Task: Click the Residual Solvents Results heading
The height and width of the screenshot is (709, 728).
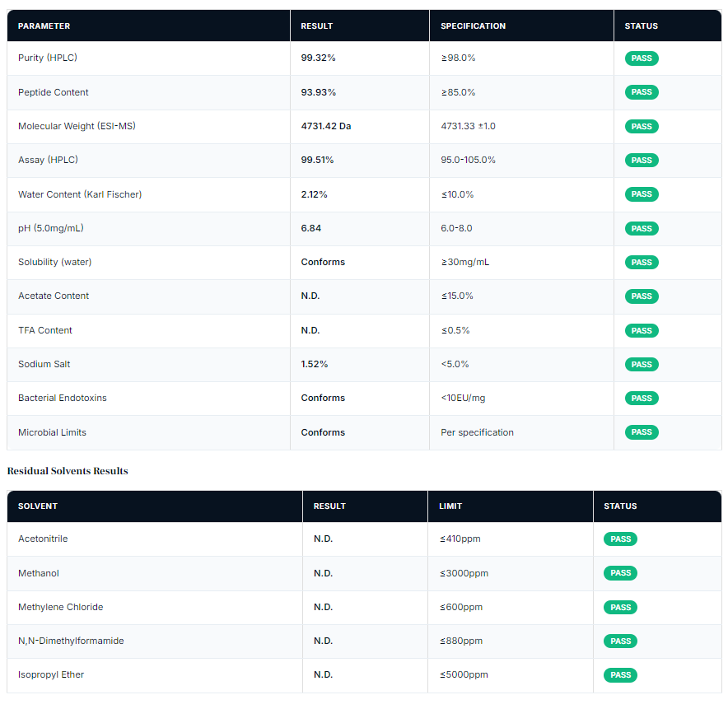Action: coord(68,471)
